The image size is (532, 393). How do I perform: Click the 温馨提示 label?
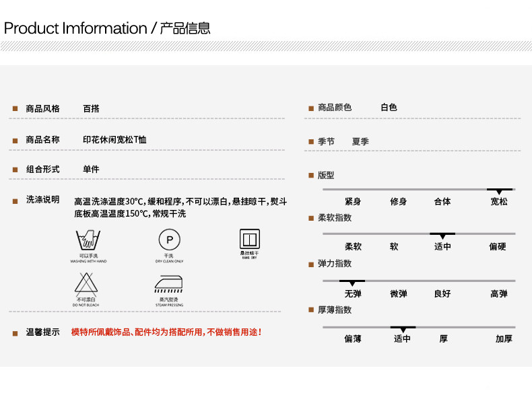click(x=42, y=332)
